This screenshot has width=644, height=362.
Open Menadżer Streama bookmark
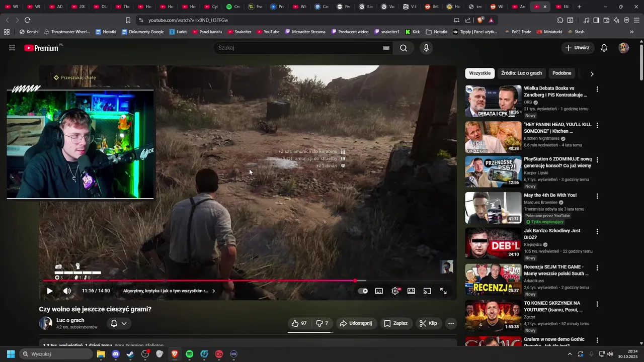305,32
